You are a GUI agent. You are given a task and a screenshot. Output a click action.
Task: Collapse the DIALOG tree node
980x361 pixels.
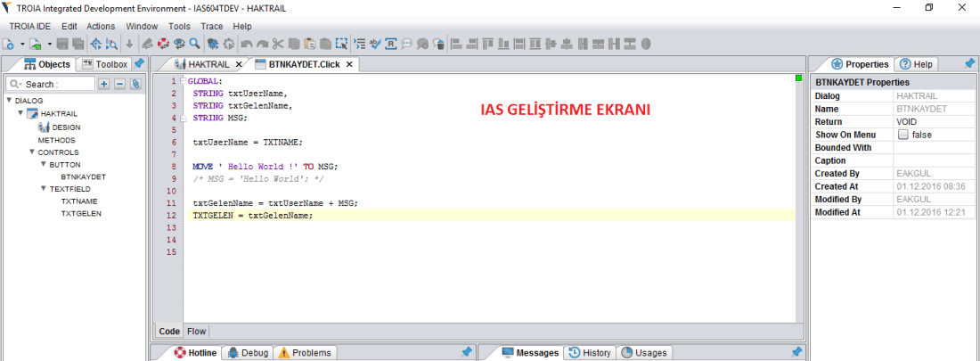(x=10, y=100)
